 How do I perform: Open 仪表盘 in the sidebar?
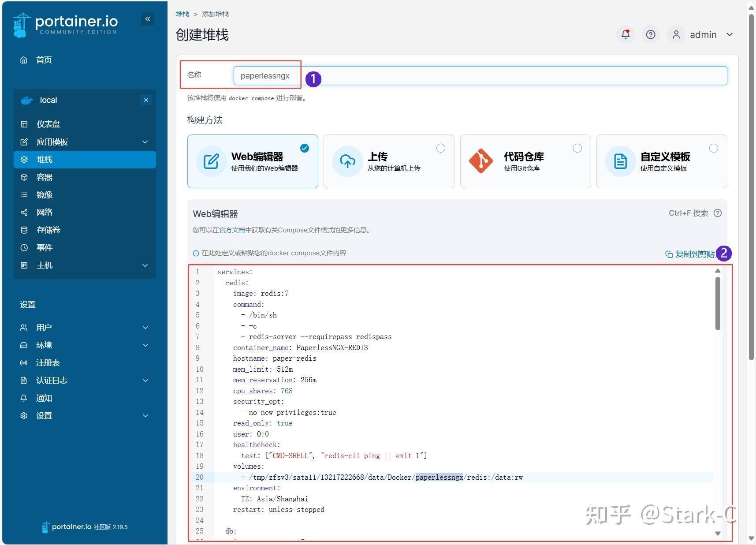[x=48, y=124]
